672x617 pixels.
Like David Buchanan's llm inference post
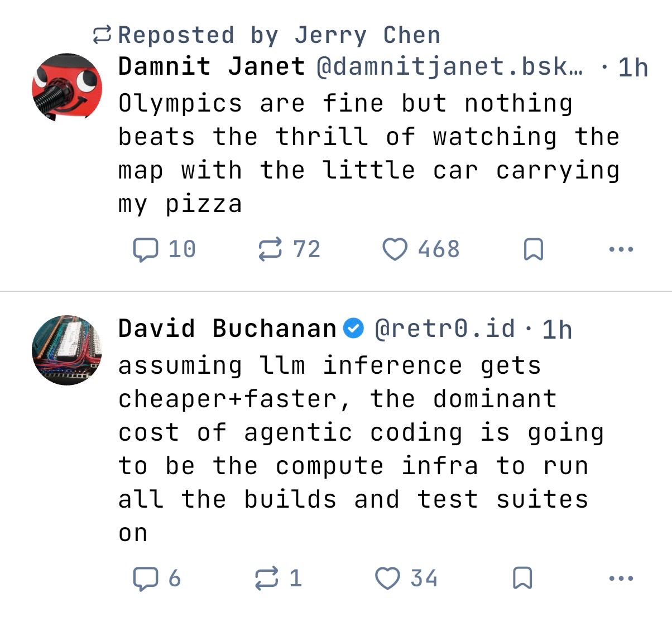click(387, 579)
